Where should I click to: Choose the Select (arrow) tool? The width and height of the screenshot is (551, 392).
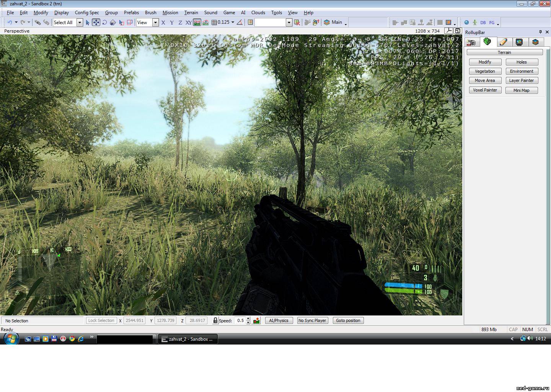[88, 23]
